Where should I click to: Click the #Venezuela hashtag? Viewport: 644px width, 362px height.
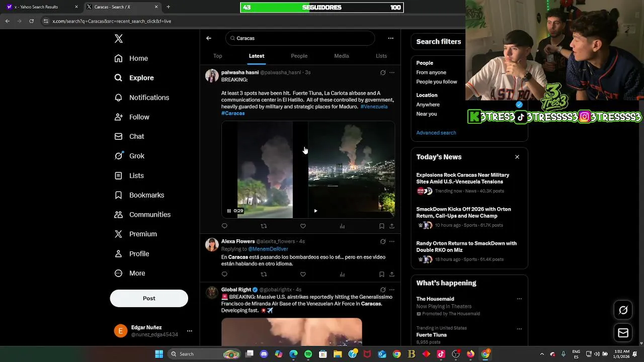point(374,107)
